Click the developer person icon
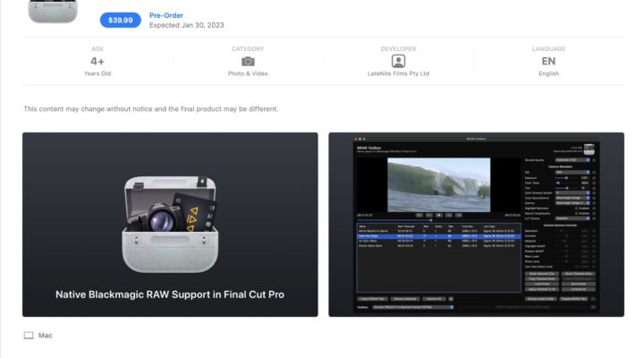 pos(398,61)
